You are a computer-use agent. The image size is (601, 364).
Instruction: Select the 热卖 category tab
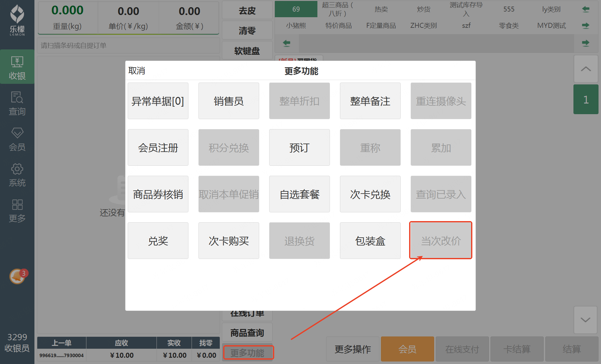[381, 9]
